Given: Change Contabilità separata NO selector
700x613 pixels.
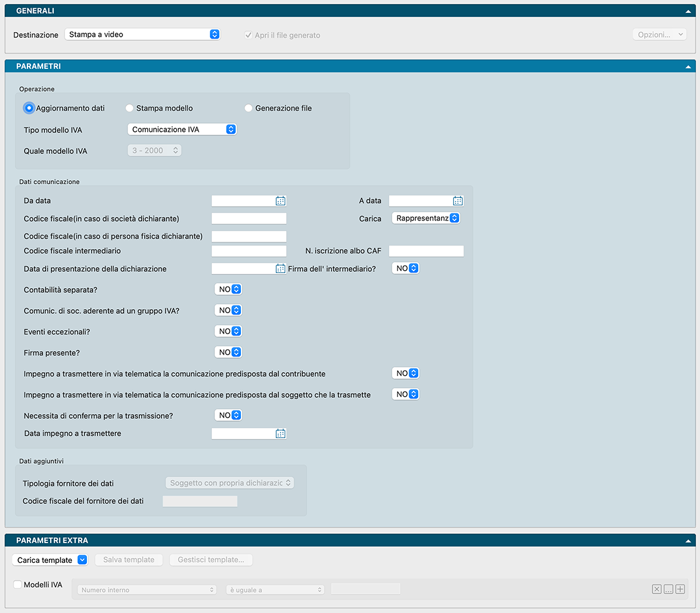Looking at the screenshot, I should [229, 289].
